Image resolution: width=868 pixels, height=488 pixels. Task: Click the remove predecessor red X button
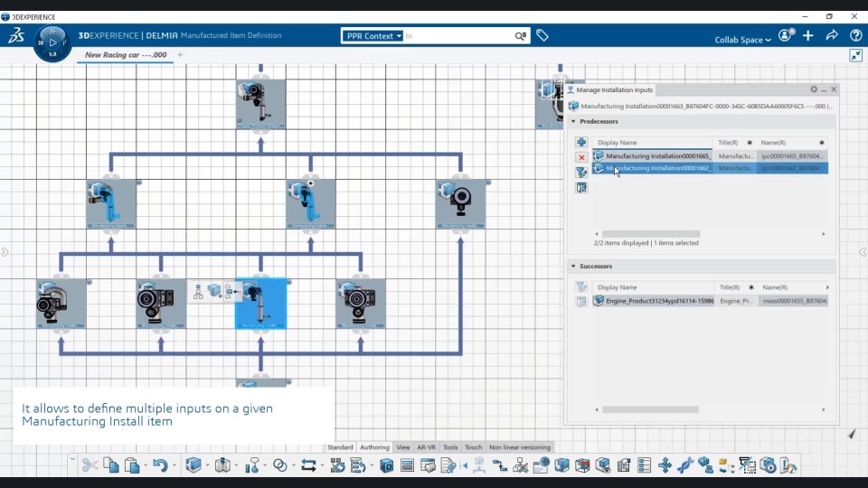(x=581, y=157)
